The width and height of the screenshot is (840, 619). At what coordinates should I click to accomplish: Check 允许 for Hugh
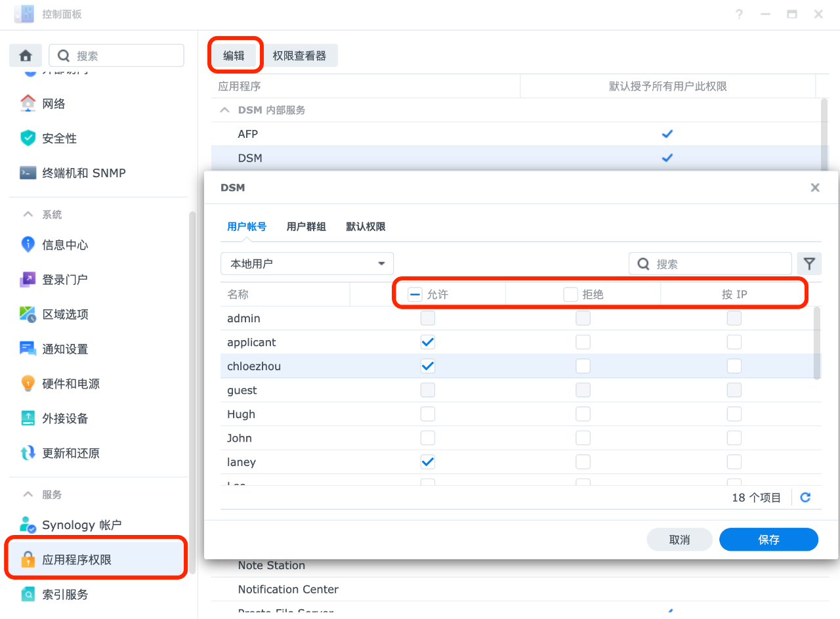pos(428,414)
